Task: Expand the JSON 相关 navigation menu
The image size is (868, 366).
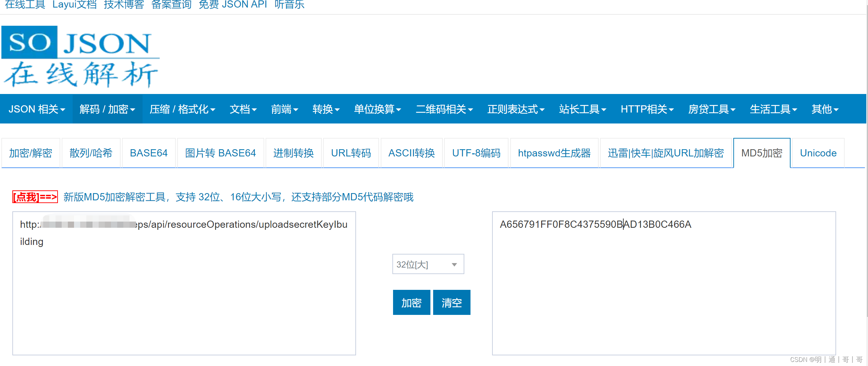Action: coord(36,109)
